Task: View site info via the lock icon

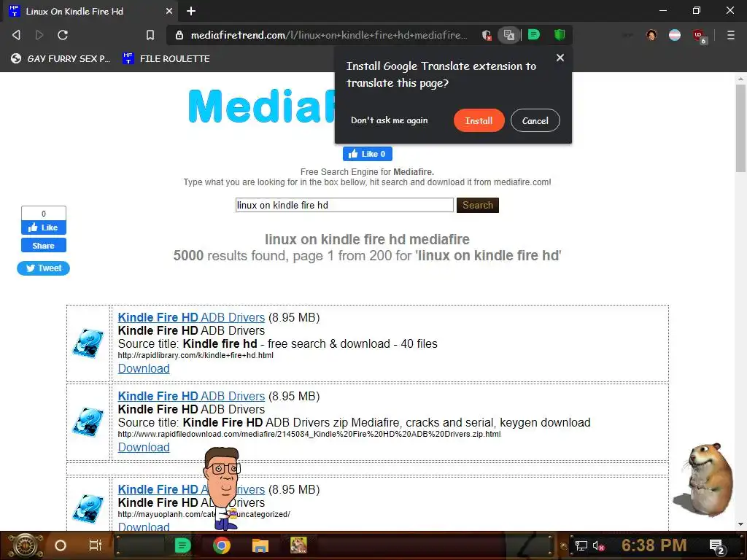Action: tap(179, 35)
